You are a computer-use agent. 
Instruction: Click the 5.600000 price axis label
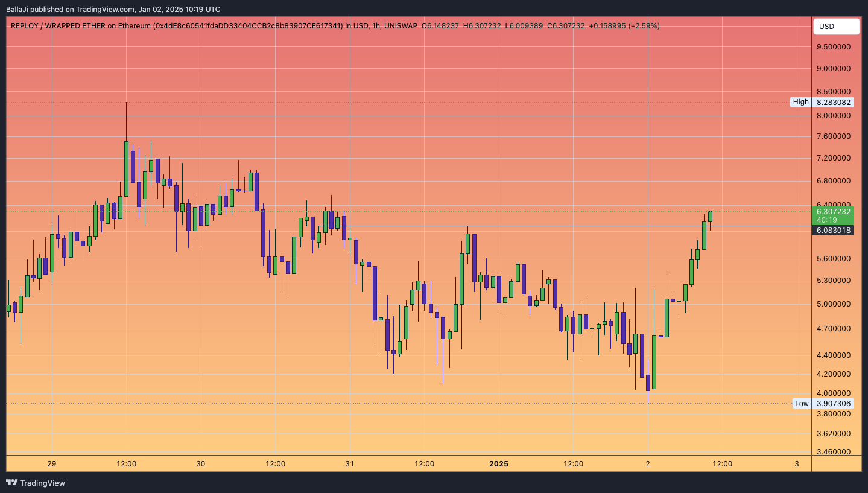(x=834, y=259)
